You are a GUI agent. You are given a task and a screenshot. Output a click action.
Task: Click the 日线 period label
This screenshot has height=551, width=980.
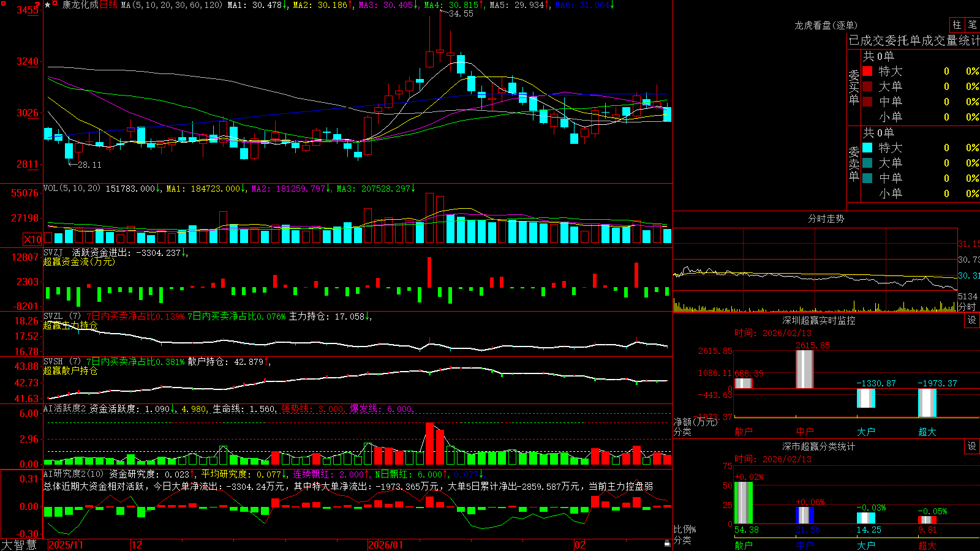pos(108,5)
